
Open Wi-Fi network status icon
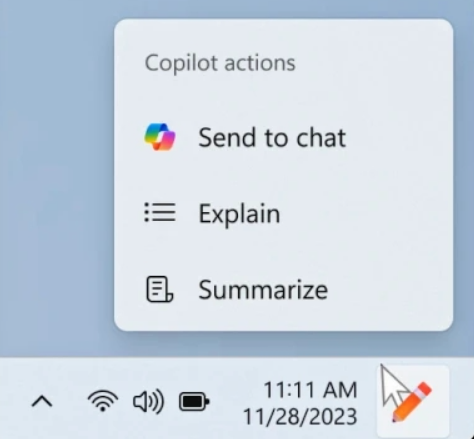coord(103,401)
